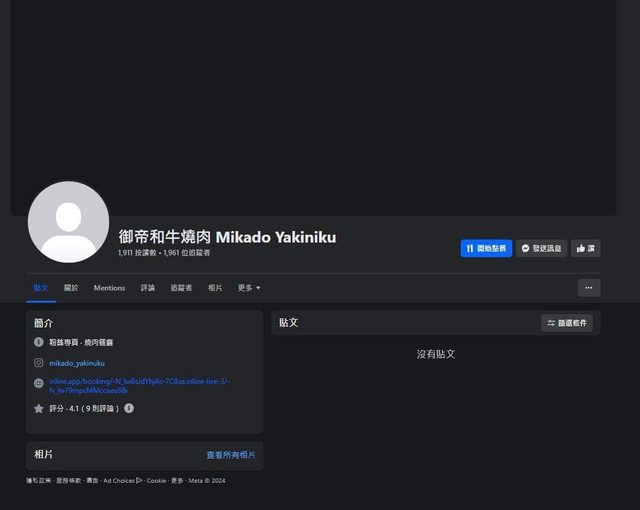Open the 服務條款 footer link
Viewport: 640px width, 510px height.
pos(69,481)
